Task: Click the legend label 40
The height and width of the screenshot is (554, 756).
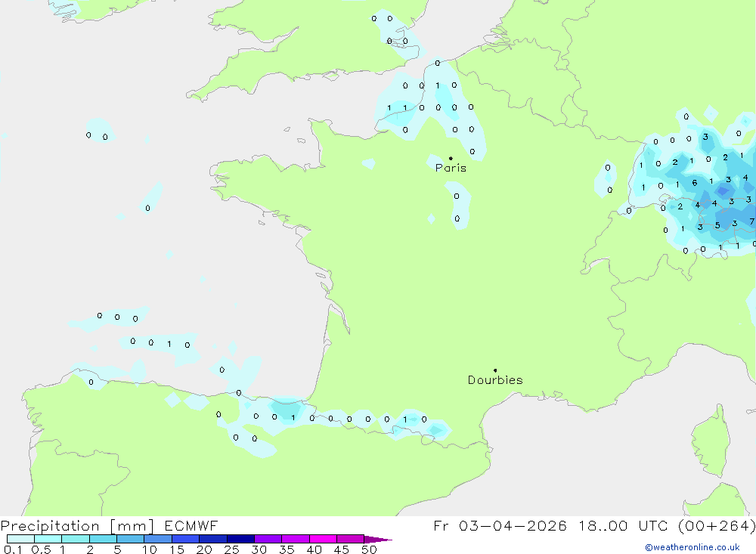Action: [x=314, y=549]
